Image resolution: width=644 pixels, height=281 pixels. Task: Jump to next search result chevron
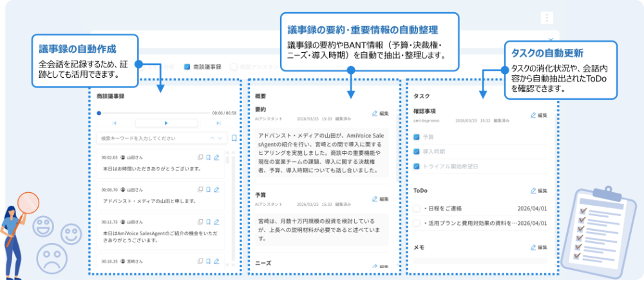220,138
